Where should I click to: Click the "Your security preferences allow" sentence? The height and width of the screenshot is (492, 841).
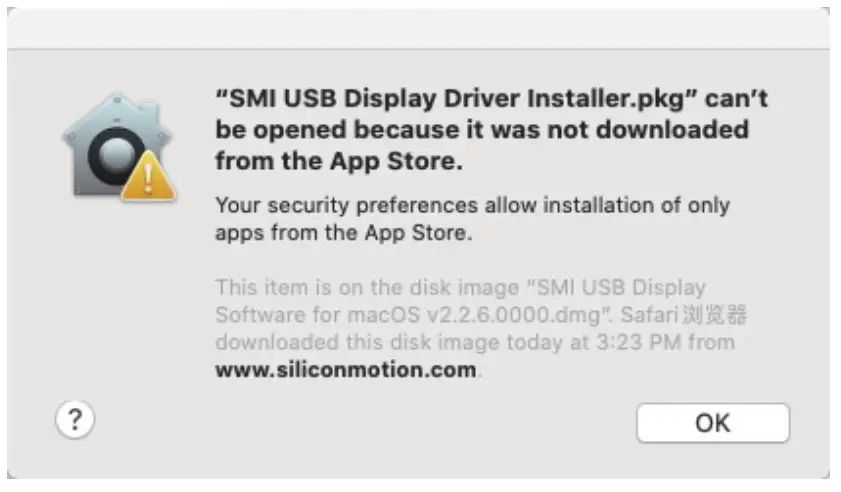346,205
